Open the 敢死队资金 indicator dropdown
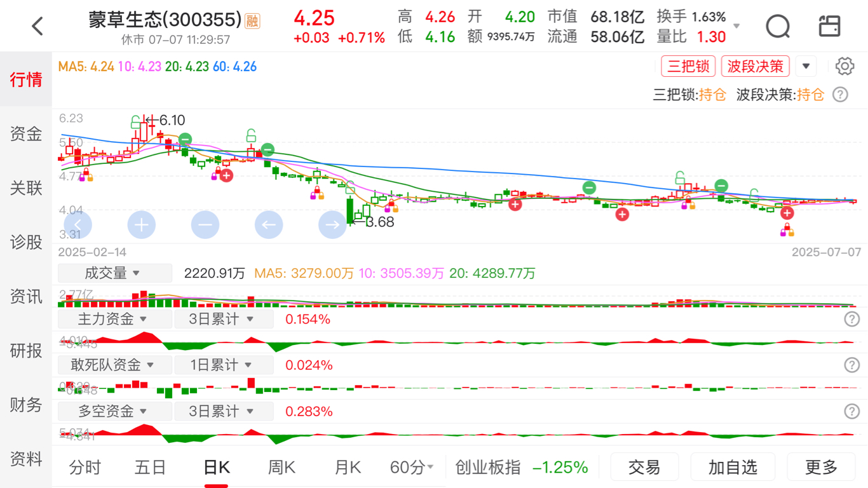Image resolution: width=868 pixels, height=488 pixels. pyautogui.click(x=115, y=365)
